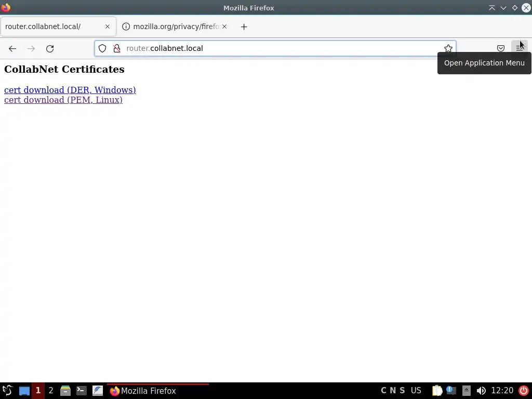Open the volume control speaker icon
The width and height of the screenshot is (532, 399).
pos(481,391)
